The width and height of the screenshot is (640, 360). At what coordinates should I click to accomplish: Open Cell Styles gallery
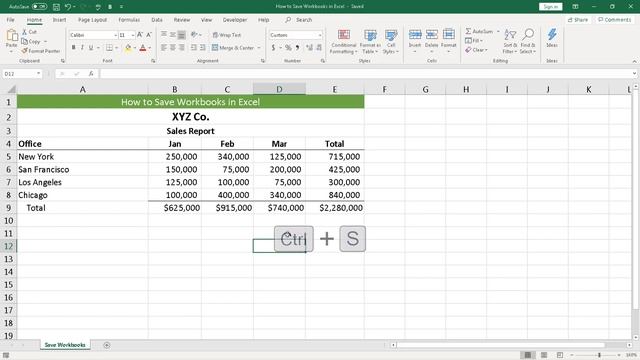(x=391, y=42)
